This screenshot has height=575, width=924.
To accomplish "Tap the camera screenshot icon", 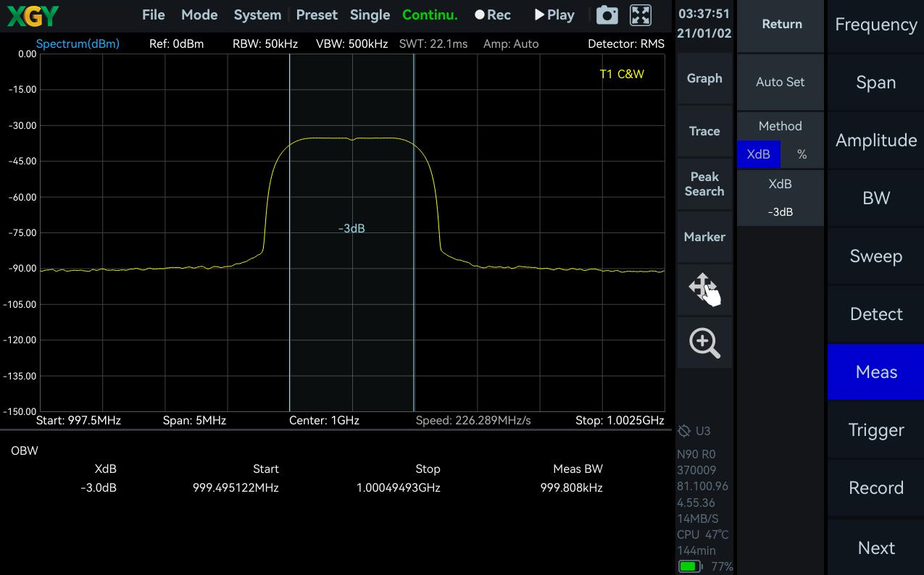I will coord(607,15).
